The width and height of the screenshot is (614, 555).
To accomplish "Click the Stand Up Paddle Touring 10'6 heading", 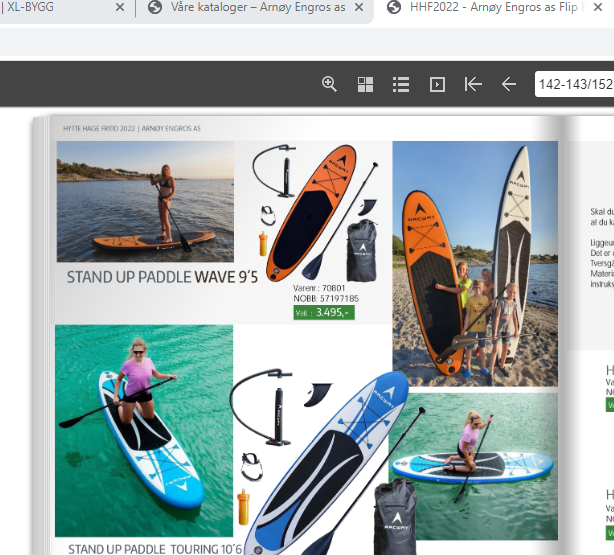I will point(155,549).
